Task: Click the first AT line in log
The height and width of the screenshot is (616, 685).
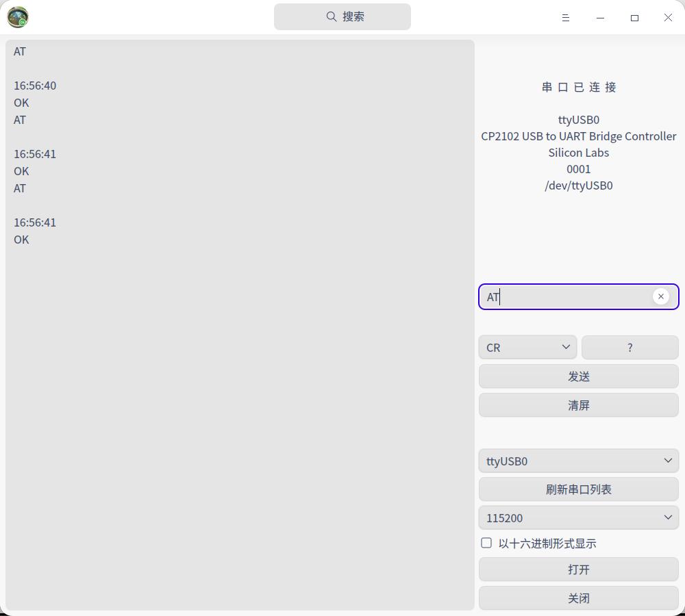Action: click(20, 51)
